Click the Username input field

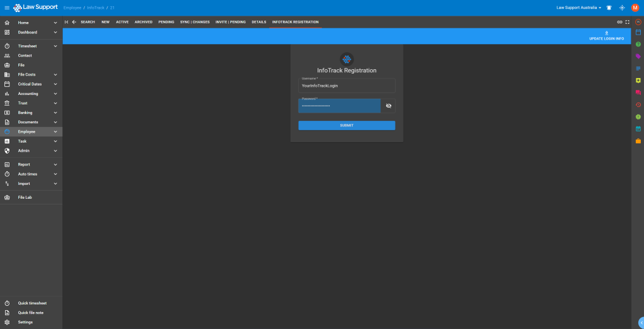click(x=347, y=86)
